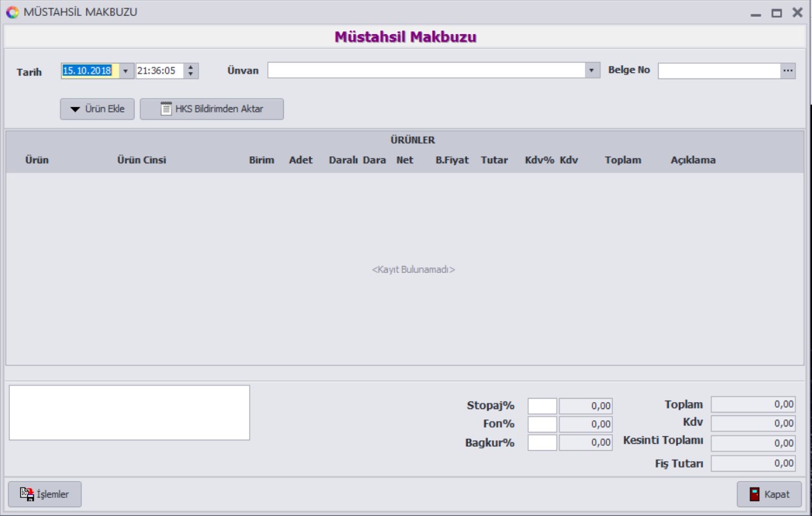Click the Daralı column header
The height and width of the screenshot is (516, 812).
pos(344,160)
